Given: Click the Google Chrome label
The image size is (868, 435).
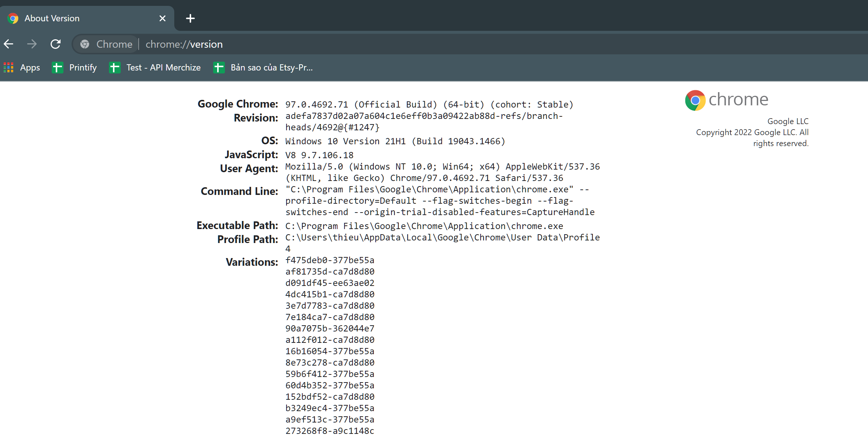Looking at the screenshot, I should [238, 104].
